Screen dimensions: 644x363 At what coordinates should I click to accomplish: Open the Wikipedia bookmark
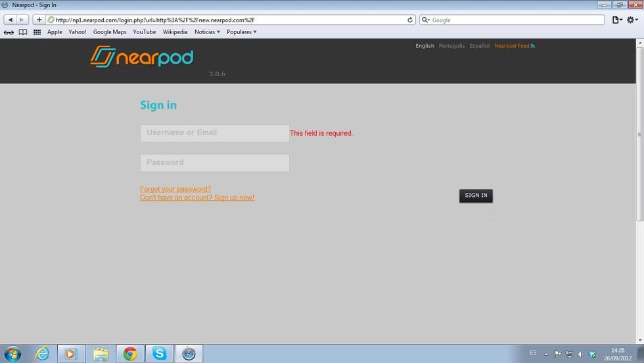pos(175,32)
